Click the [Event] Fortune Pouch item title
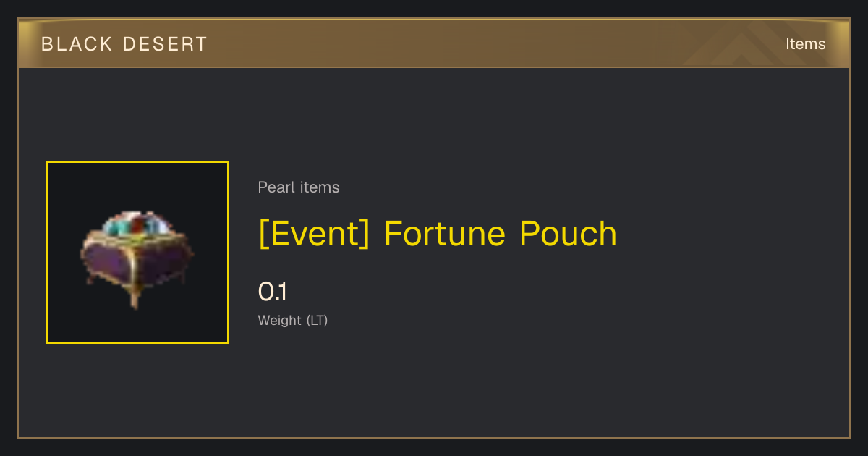Image resolution: width=868 pixels, height=456 pixels. coord(438,235)
